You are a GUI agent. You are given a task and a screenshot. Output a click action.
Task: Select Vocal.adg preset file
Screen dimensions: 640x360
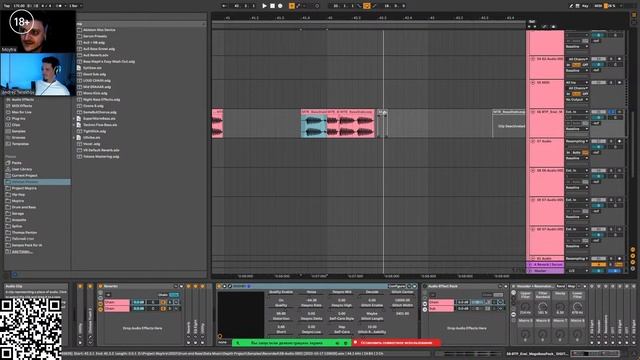[x=91, y=144]
